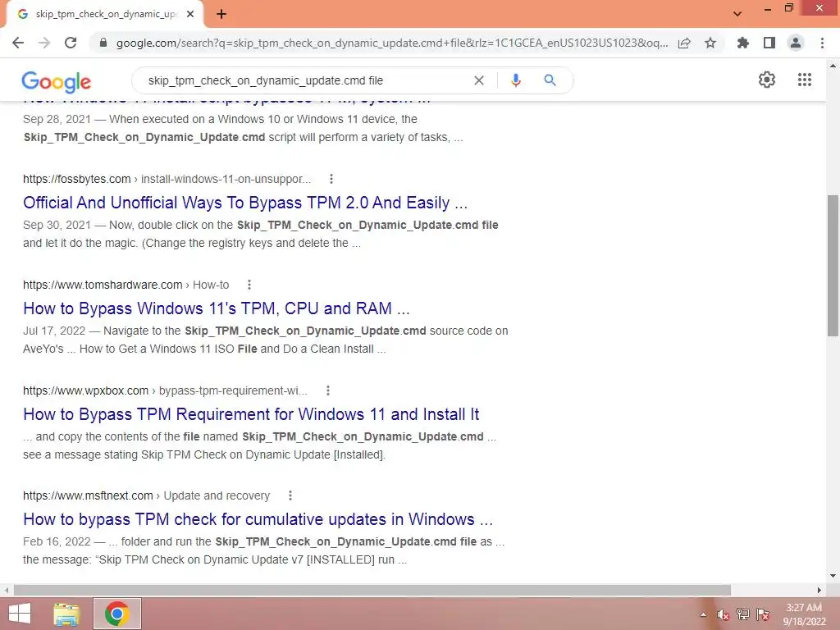The height and width of the screenshot is (630, 840).
Task: Open the Chrome profile avatar
Action: [796, 43]
